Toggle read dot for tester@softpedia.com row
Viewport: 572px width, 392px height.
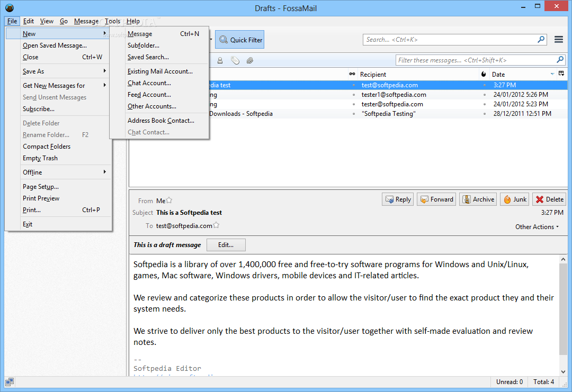point(353,104)
